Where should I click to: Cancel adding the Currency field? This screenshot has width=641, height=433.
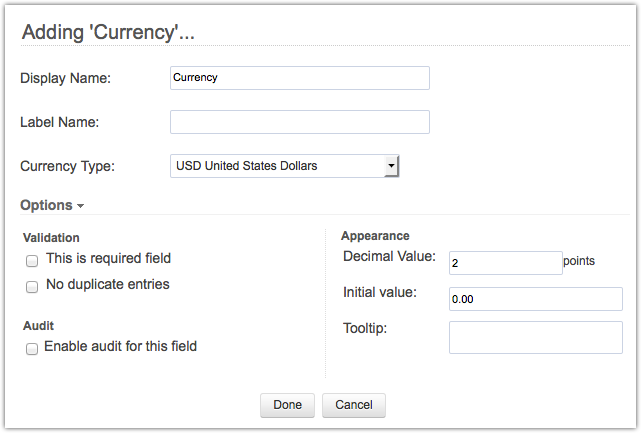coord(353,405)
